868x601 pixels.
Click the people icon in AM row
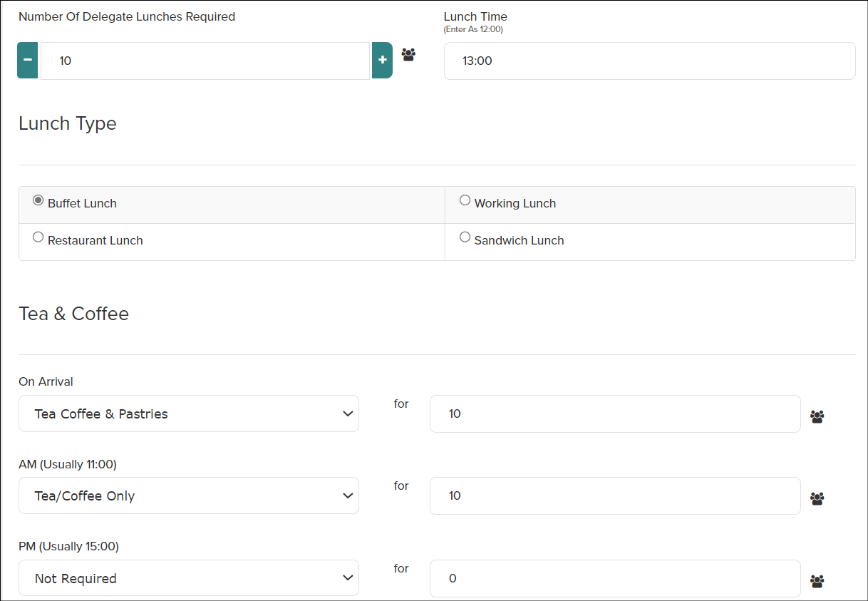pos(817,498)
